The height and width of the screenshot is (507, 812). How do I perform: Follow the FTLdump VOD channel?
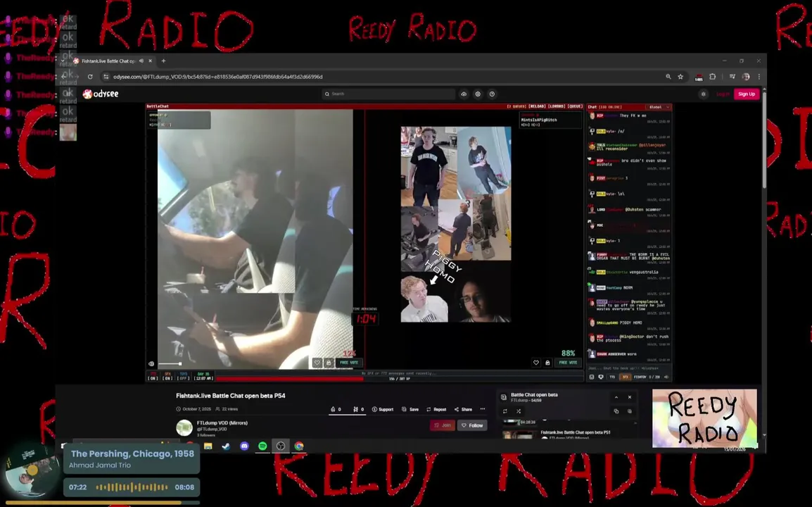tap(472, 425)
